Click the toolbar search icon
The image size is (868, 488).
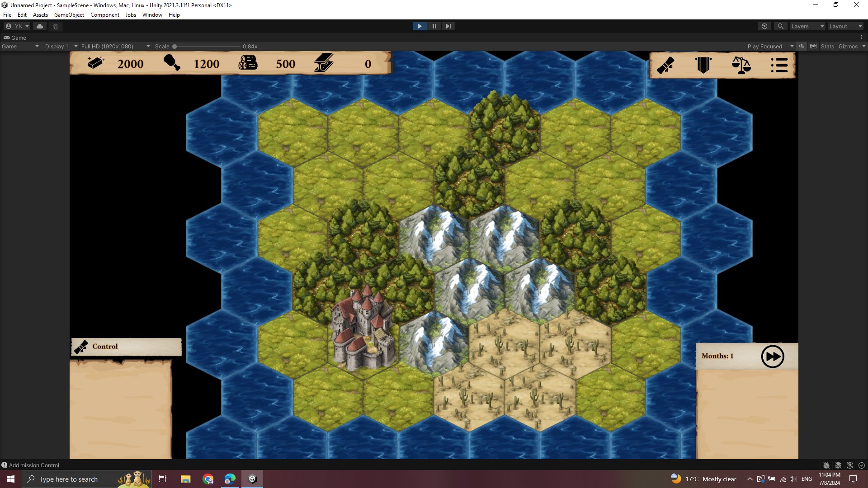[x=780, y=26]
